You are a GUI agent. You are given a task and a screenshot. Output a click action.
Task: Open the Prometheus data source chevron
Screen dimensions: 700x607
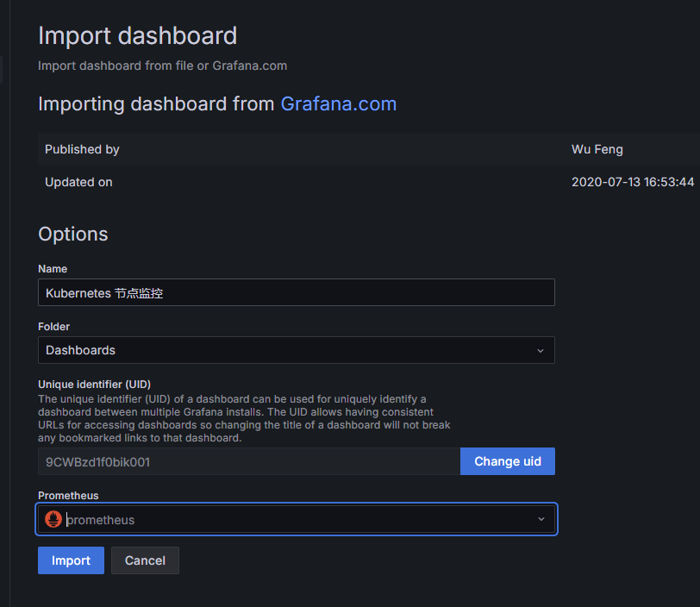coord(541,519)
